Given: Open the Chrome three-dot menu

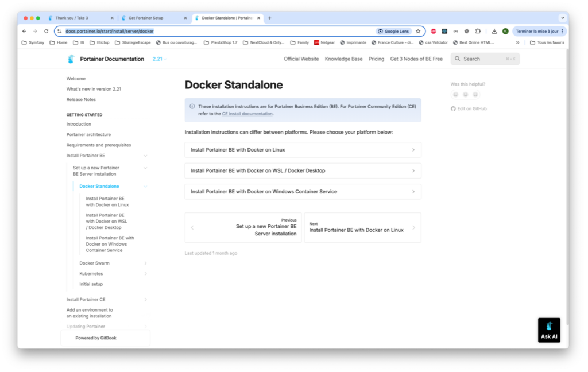Looking at the screenshot, I should [x=562, y=31].
